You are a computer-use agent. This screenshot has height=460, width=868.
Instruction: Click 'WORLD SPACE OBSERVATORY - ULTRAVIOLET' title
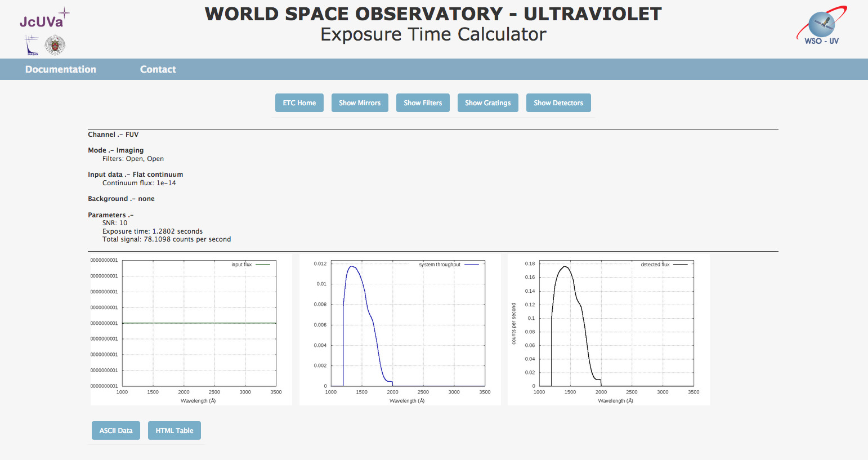click(433, 14)
